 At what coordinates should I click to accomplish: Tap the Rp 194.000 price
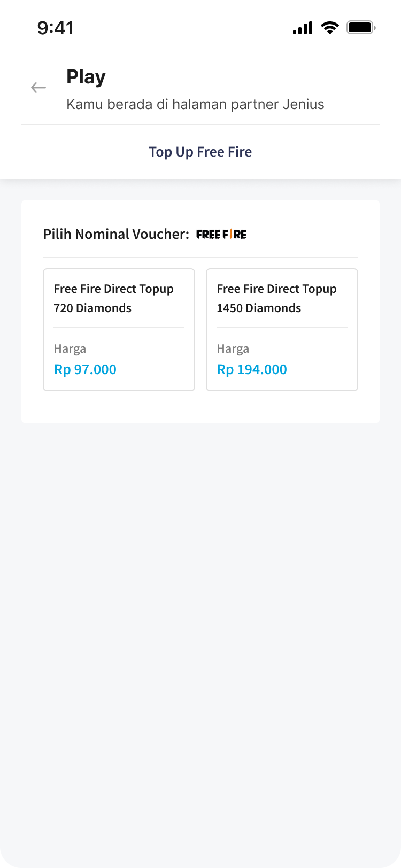coord(252,369)
